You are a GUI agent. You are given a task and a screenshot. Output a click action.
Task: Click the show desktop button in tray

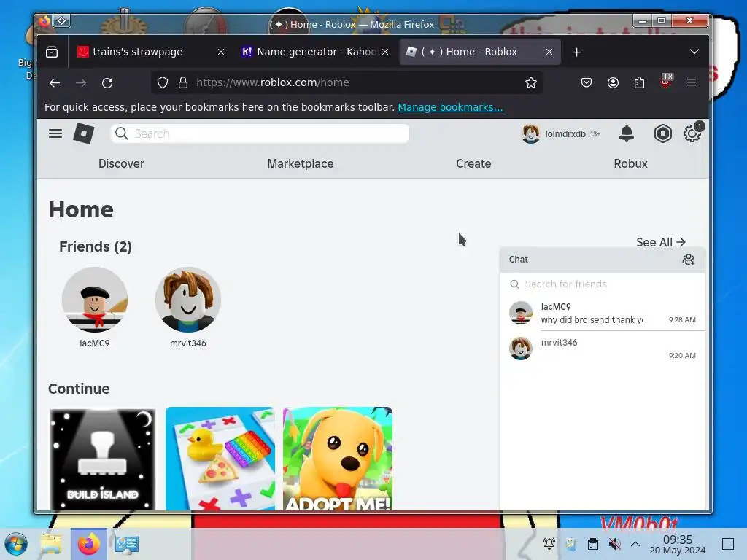[x=728, y=544]
